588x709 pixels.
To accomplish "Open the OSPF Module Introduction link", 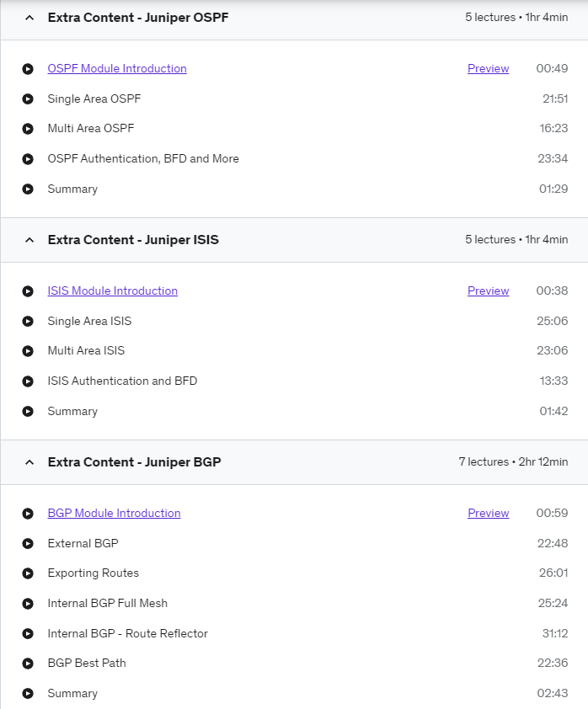I will (117, 68).
